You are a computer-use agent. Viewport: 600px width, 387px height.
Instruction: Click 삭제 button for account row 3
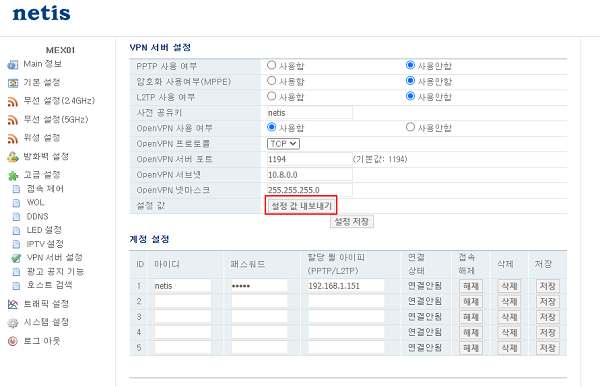(509, 317)
